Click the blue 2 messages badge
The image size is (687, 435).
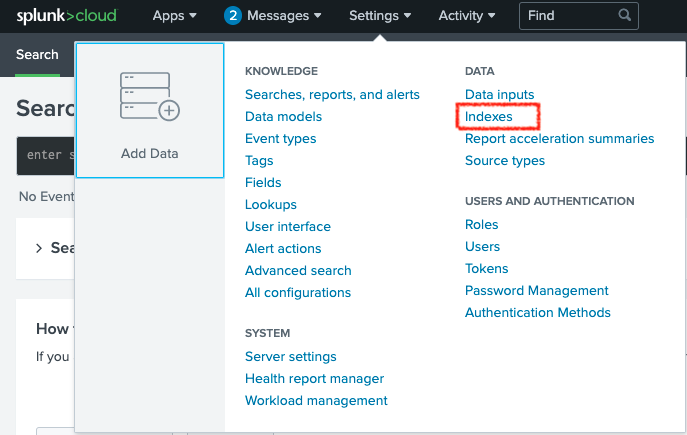click(x=233, y=16)
